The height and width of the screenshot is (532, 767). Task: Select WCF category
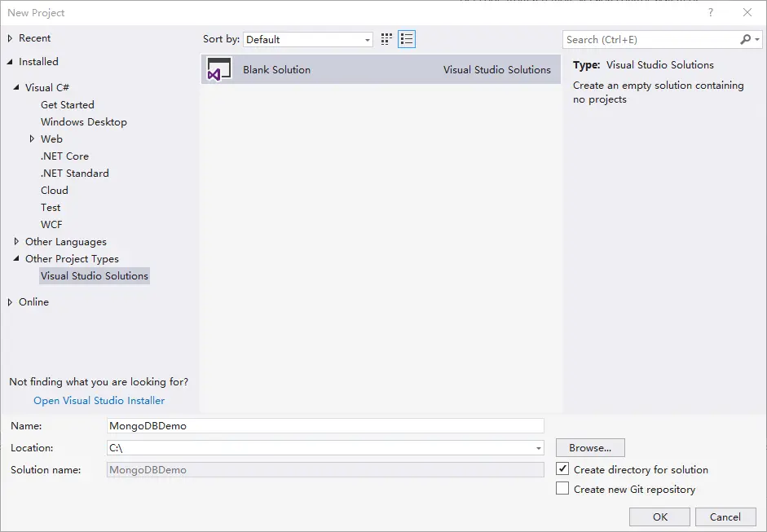coord(51,224)
